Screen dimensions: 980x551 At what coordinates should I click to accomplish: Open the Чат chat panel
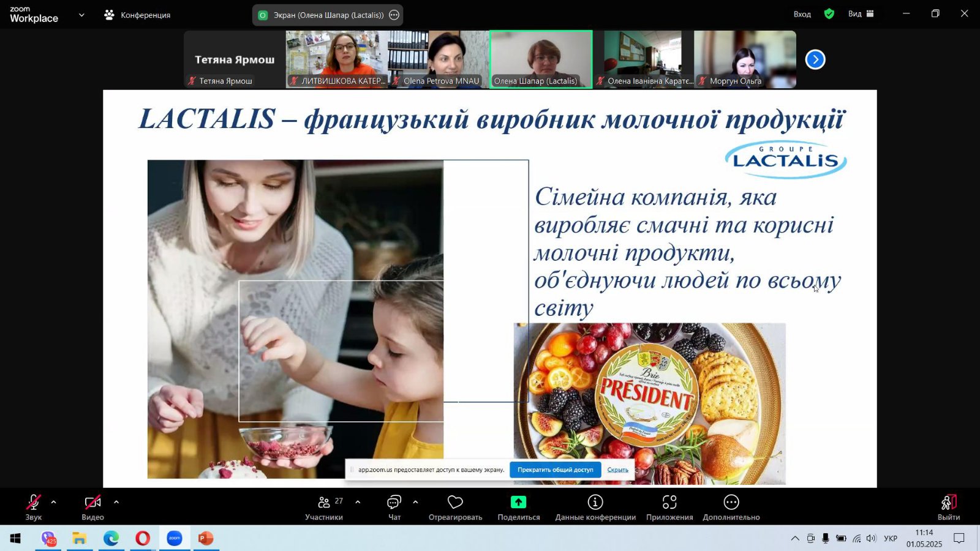tap(394, 508)
